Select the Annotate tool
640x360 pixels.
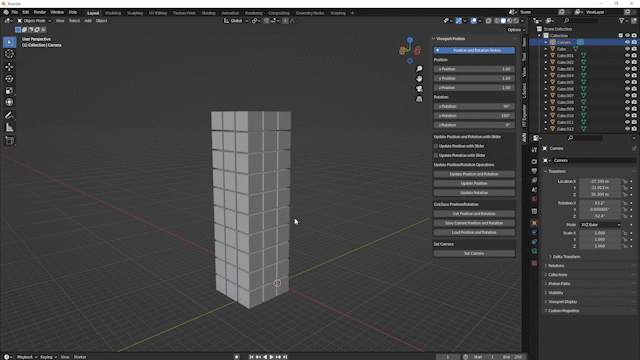9,116
